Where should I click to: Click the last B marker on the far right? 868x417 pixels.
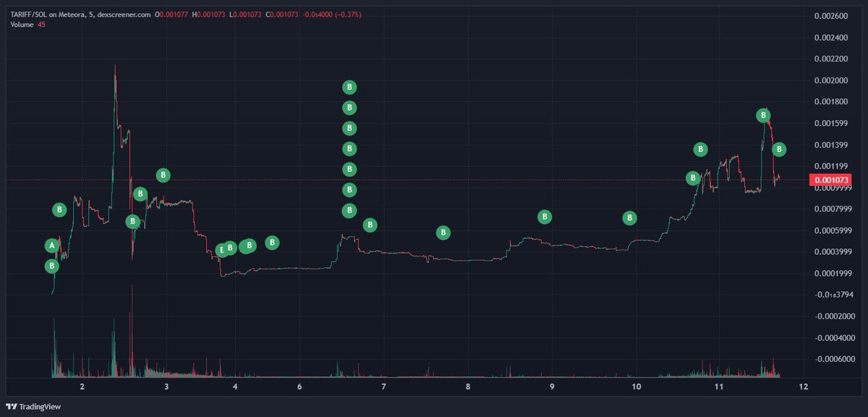779,149
